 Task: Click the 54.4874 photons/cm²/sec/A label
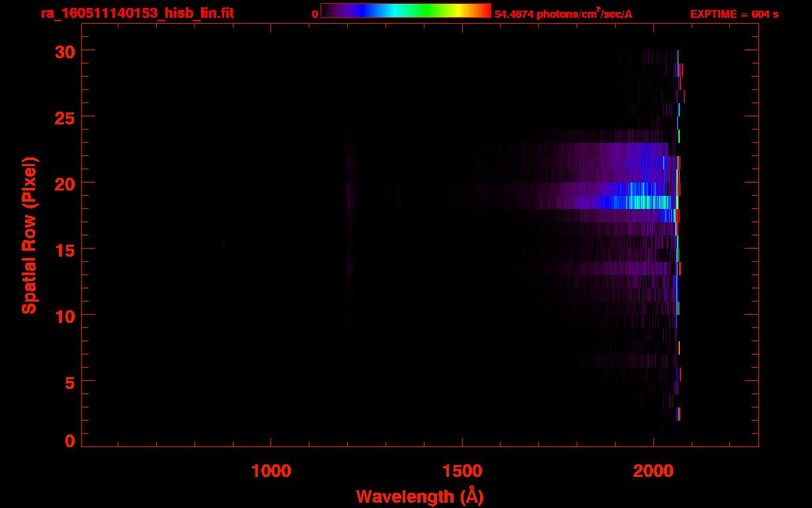[563, 14]
